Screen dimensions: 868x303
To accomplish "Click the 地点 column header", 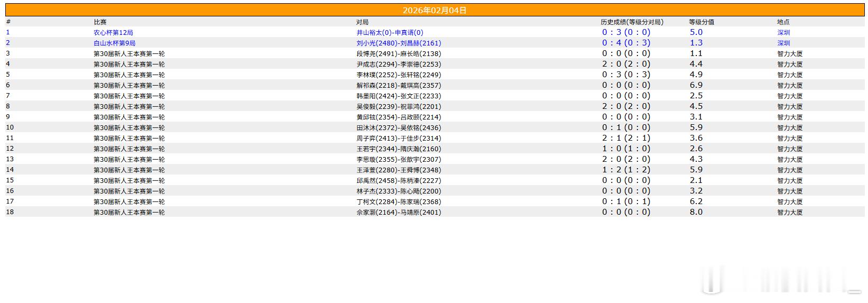I will [783, 22].
